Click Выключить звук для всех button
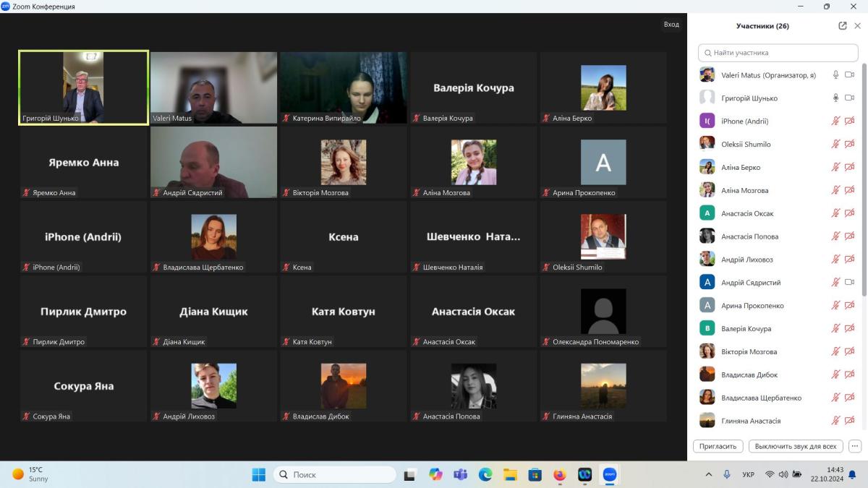868x488 pixels. click(796, 446)
